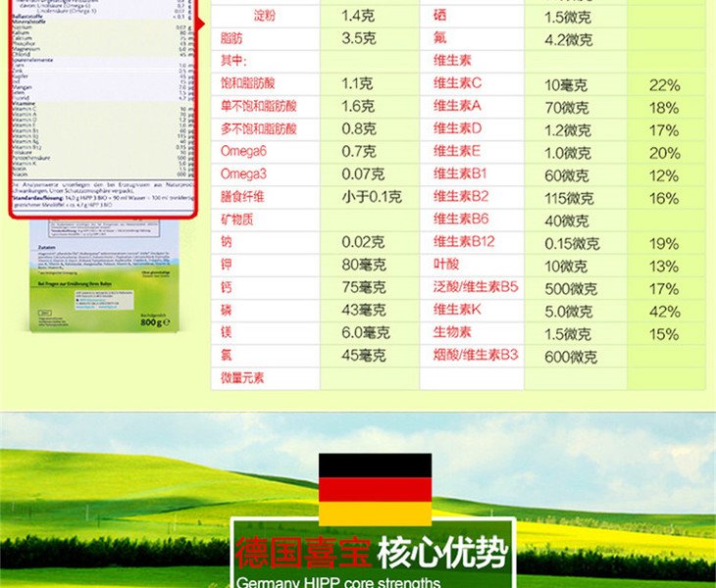The image size is (716, 588).
Task: Select the 维生素C row label
Action: (x=458, y=84)
